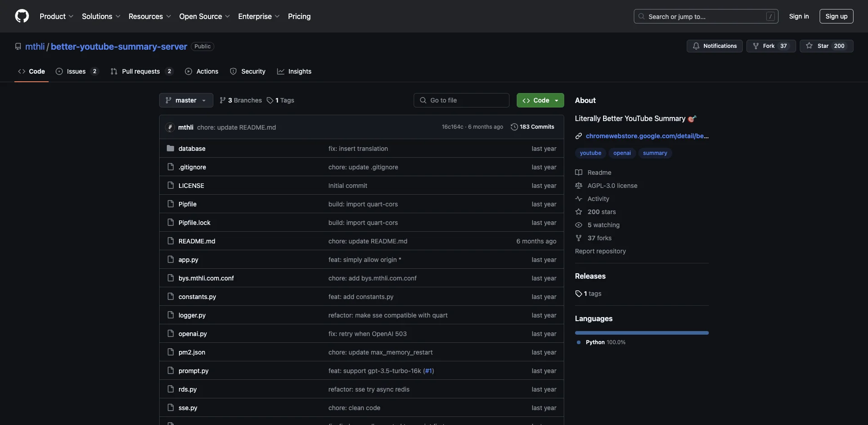Screen dimensions: 868x425
Task: Click the database folder icon
Action: click(170, 148)
